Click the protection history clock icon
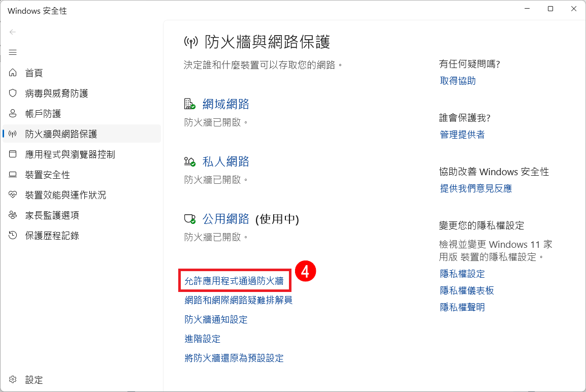 tap(13, 236)
